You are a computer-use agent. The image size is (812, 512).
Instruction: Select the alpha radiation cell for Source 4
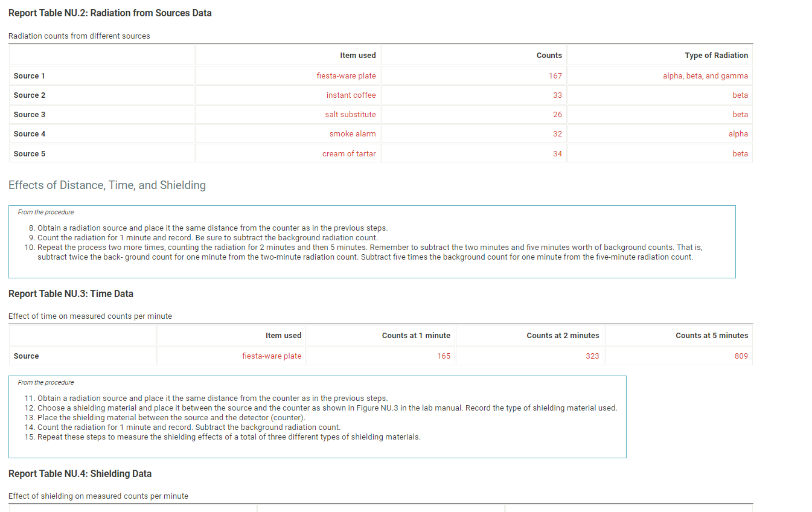point(739,133)
